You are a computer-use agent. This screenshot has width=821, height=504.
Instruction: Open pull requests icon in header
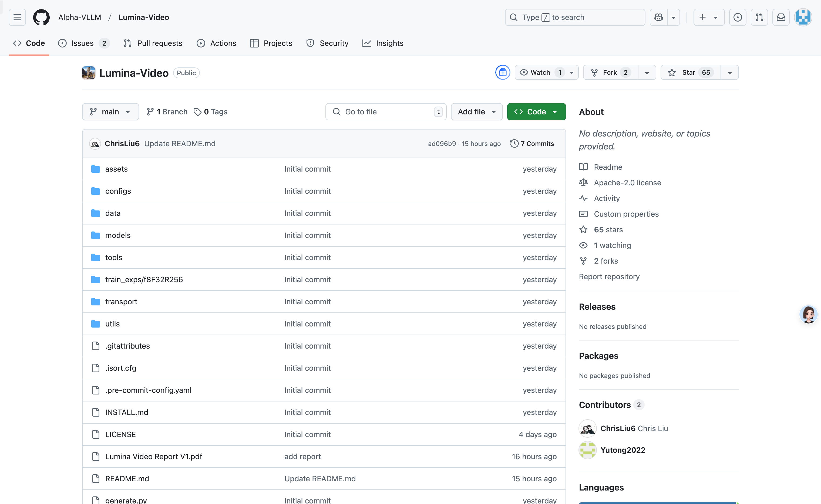pyautogui.click(x=759, y=17)
